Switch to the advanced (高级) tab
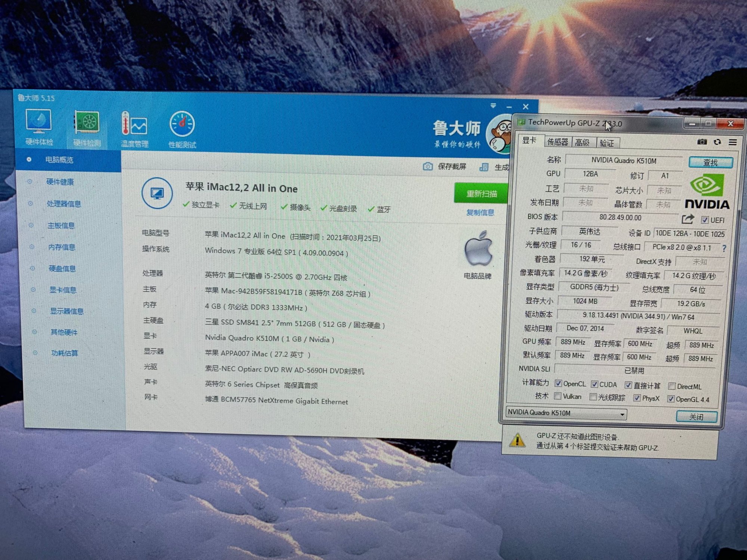The image size is (747, 560). tap(582, 143)
